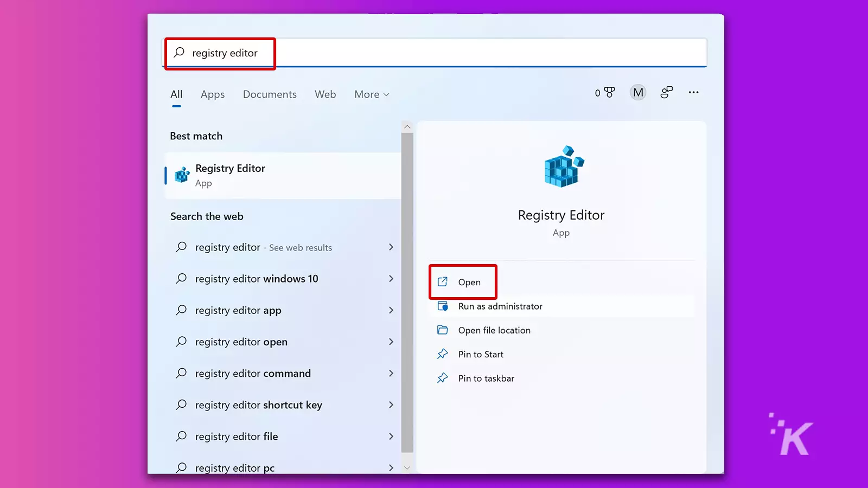Open the three-dot options menu
This screenshot has width=868, height=488.
click(693, 92)
